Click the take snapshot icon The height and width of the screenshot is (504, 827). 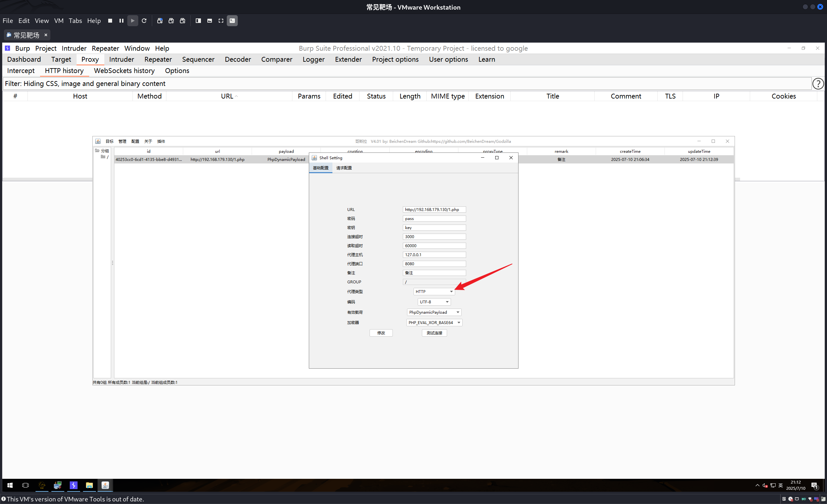160,21
